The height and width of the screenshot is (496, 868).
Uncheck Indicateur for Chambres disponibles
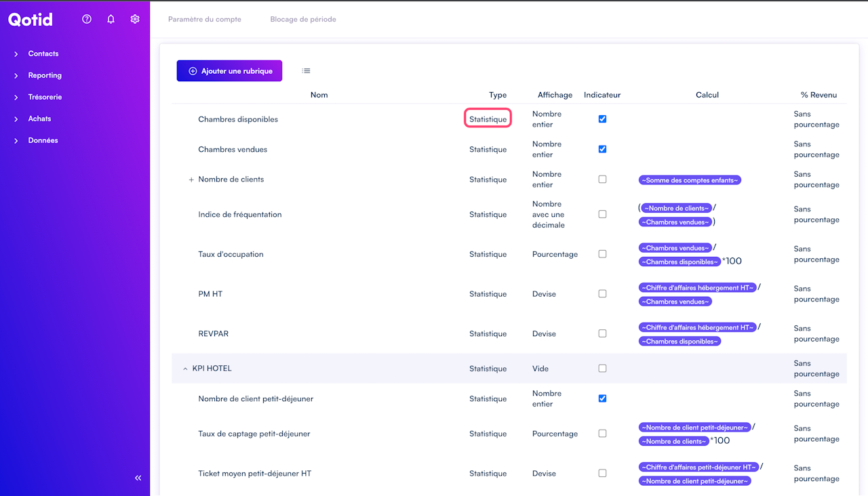pyautogui.click(x=602, y=119)
